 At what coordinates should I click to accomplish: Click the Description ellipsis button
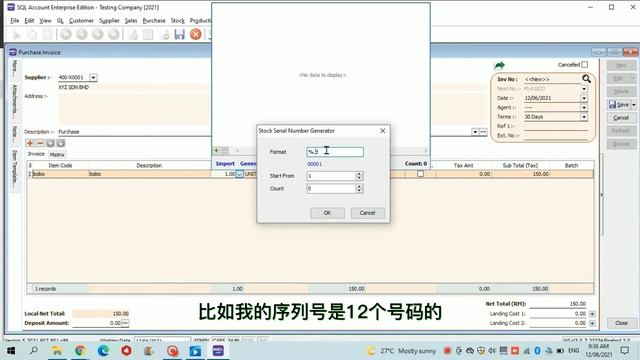(x=483, y=132)
